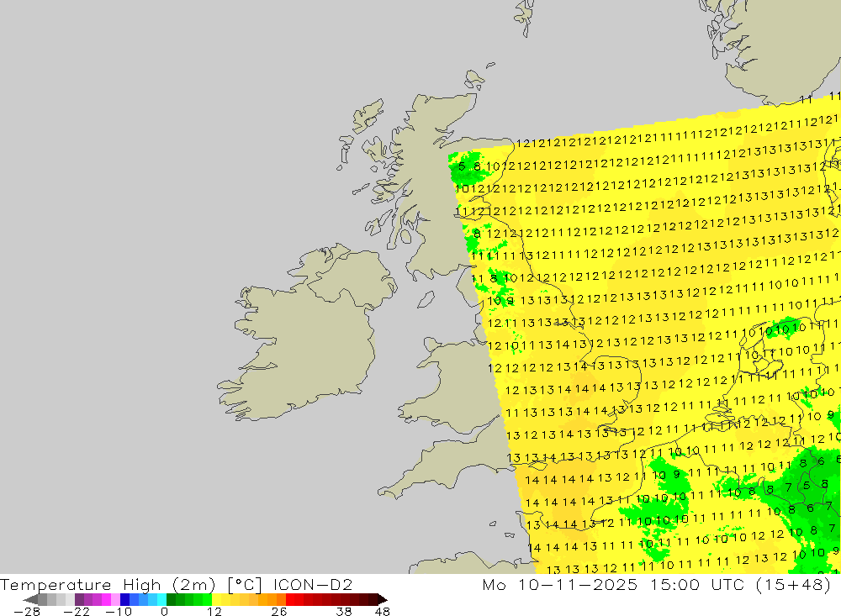Screen dimensions: 841x616
Task: Select the cyan swatch left of 0
Action: [161, 599]
